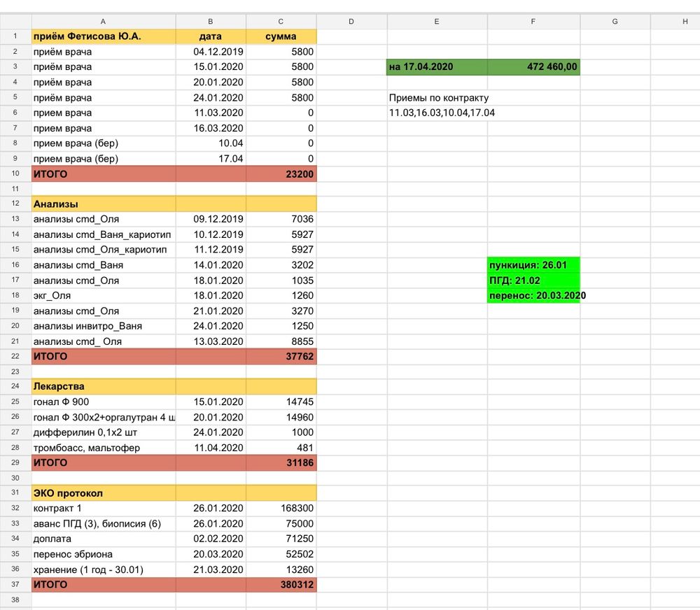Select the 'контракт 1' cell
700x610 pixels.
pos(104,508)
